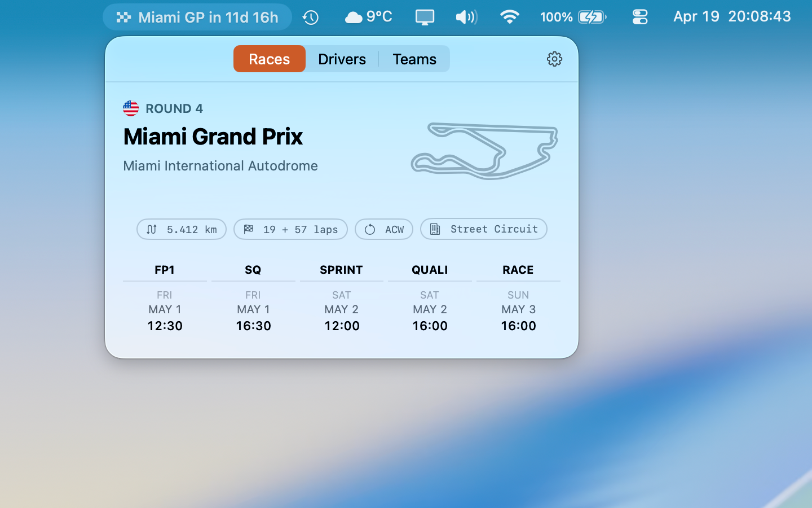Open the Wi-Fi menu bar icon
Viewport: 812px width, 508px height.
[509, 17]
